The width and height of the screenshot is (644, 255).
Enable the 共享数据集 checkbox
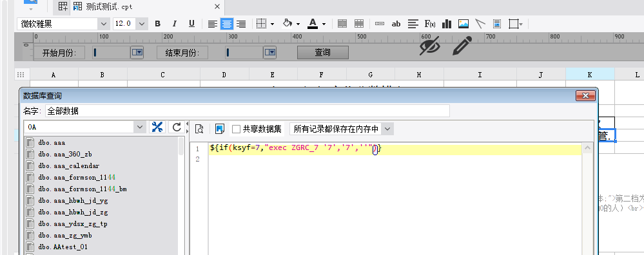click(236, 129)
